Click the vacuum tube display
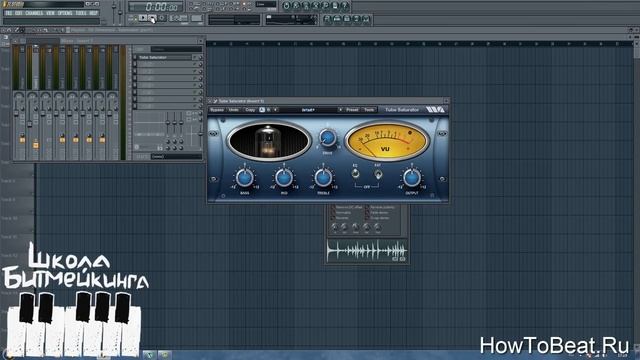This screenshot has height=360, width=640. click(269, 141)
